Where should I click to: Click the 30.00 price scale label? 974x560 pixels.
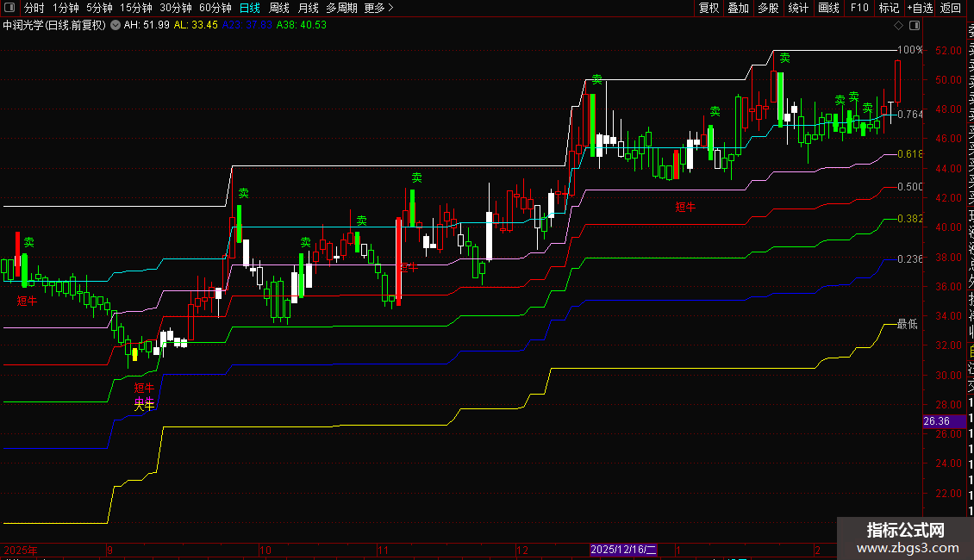[x=948, y=375]
